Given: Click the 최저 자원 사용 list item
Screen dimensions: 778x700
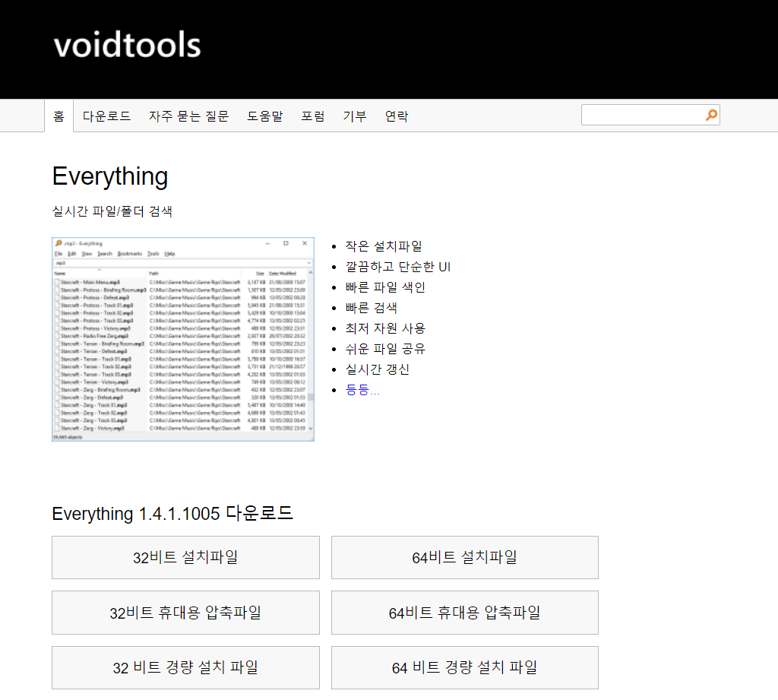Looking at the screenshot, I should 385,328.
